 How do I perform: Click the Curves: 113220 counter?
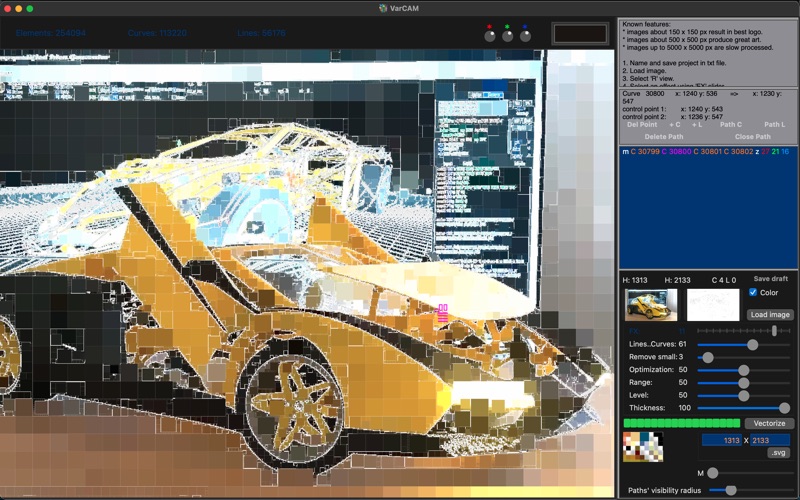click(157, 33)
